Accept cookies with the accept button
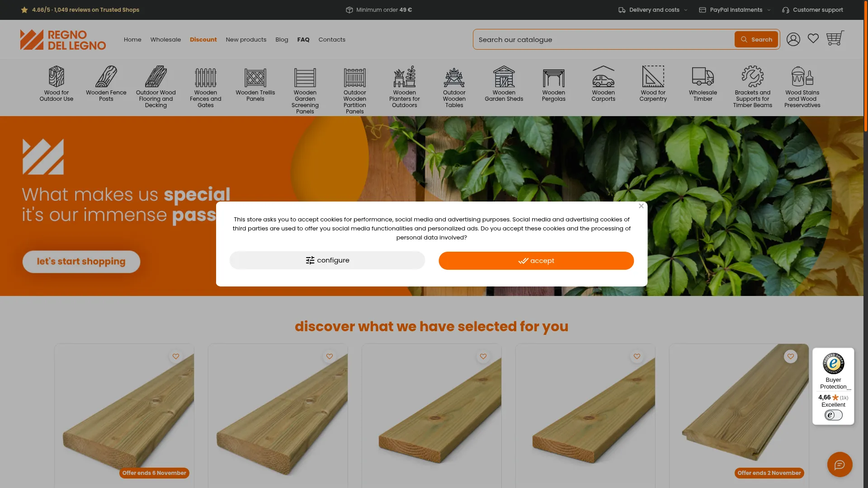Image resolution: width=868 pixels, height=488 pixels. 536,261
